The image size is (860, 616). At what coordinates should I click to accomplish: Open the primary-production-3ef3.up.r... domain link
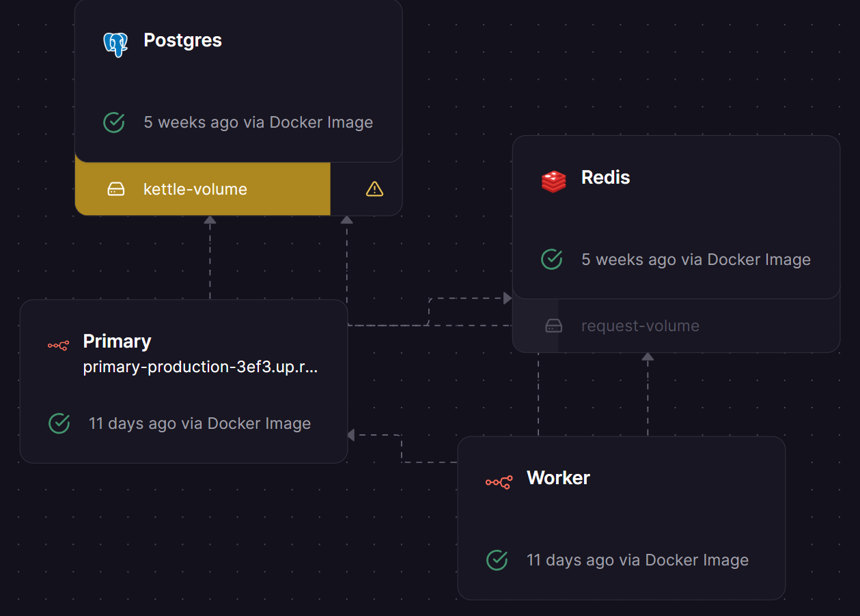pos(201,367)
